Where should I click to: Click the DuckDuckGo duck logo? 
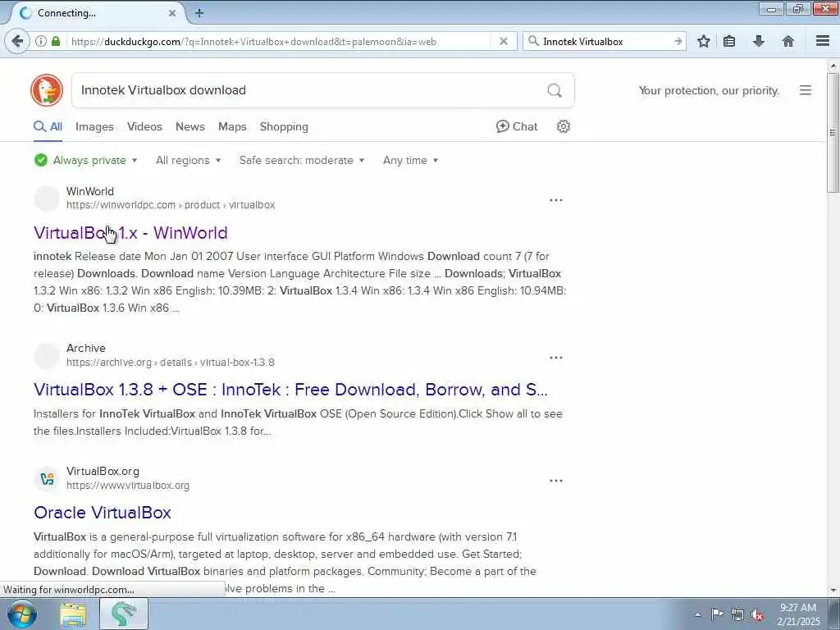47,90
